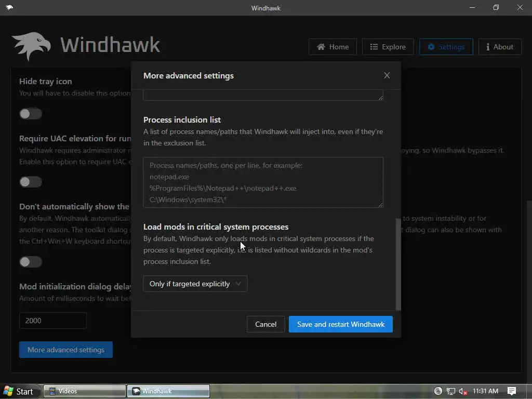Switch to the Settings tab
The height and width of the screenshot is (399, 532).
tap(446, 47)
